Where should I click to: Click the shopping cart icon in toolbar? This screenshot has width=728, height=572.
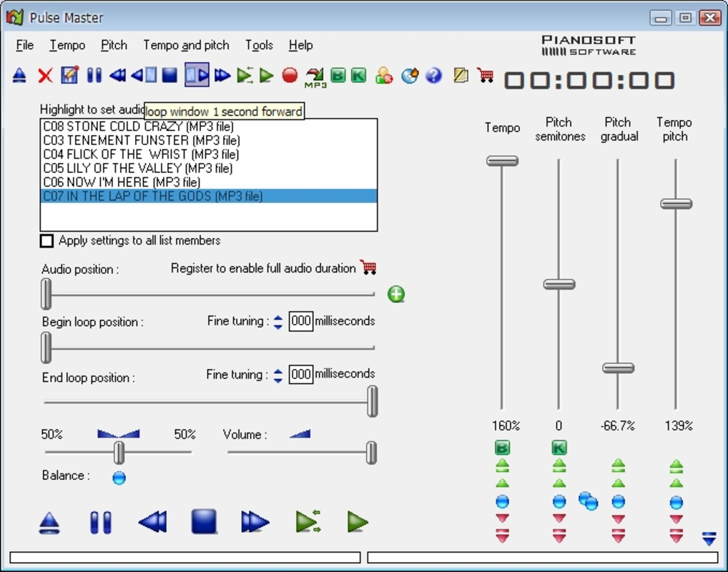pos(485,75)
